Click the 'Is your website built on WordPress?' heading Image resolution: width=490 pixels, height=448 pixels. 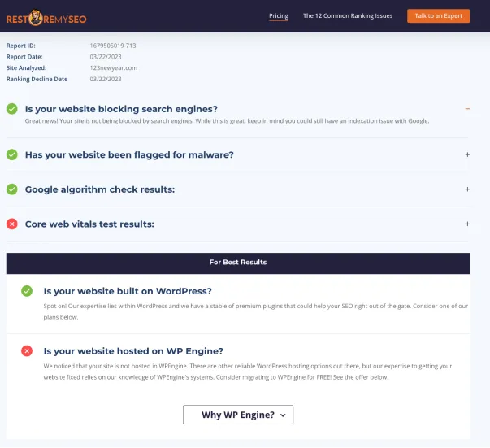(x=128, y=291)
